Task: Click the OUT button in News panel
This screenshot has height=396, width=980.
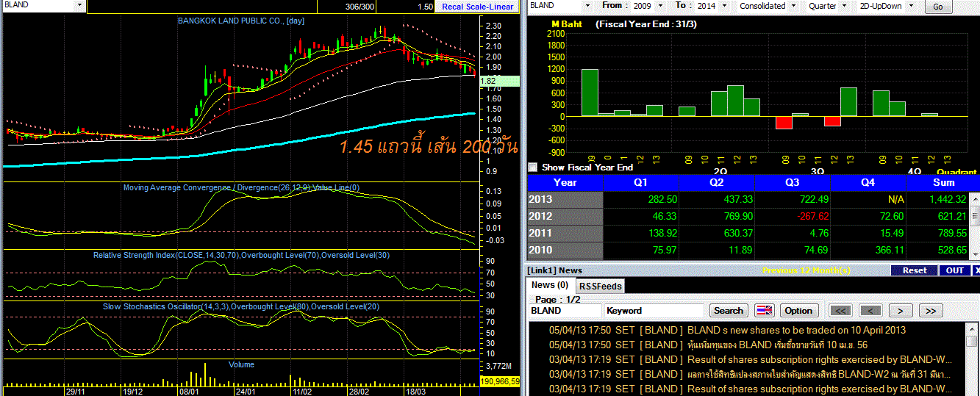Action: (954, 270)
